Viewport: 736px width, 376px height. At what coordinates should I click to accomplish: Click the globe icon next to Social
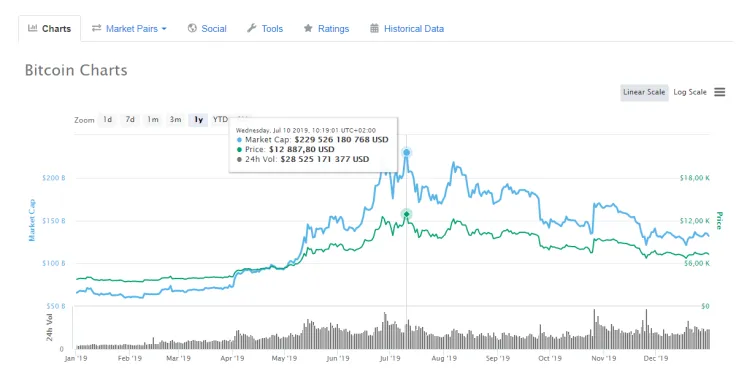tap(192, 28)
